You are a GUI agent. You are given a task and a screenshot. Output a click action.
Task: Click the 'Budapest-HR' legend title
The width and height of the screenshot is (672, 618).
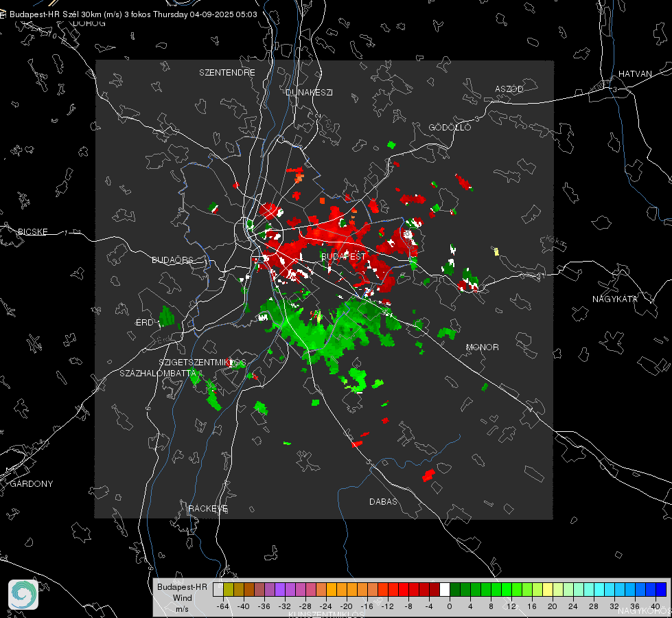[x=182, y=586]
